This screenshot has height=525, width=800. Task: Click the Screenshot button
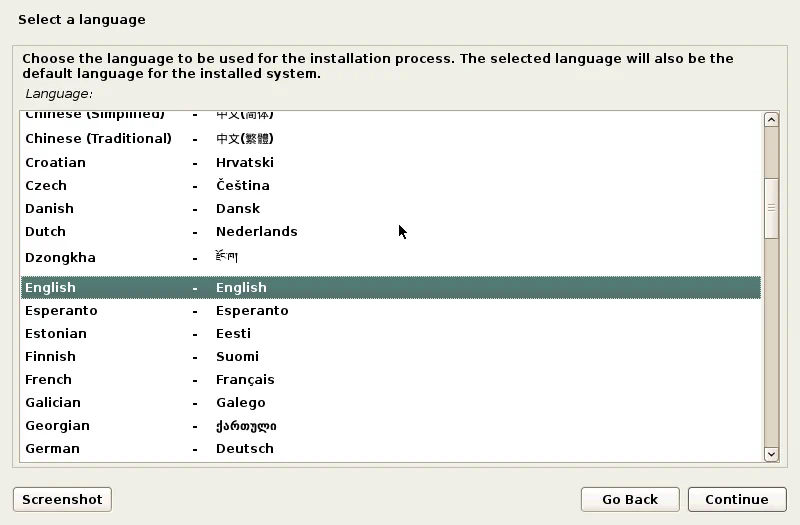(x=62, y=499)
